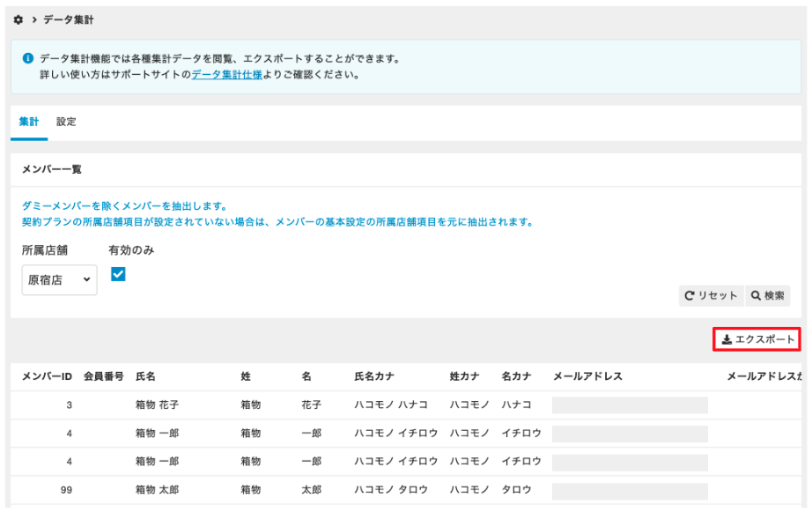Click the 検索 button
The height and width of the screenshot is (513, 812).
tap(768, 295)
